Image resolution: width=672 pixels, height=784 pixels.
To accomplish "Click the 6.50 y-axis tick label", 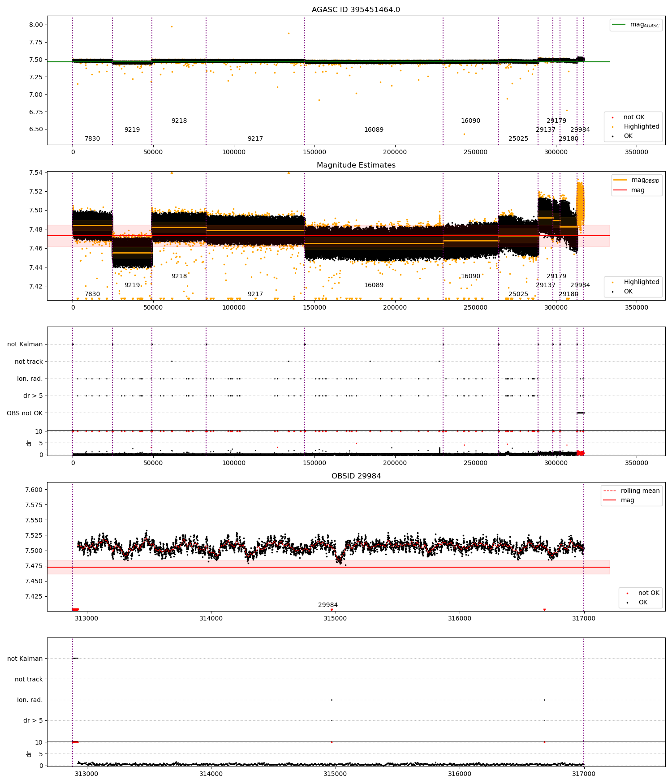I will [35, 129].
